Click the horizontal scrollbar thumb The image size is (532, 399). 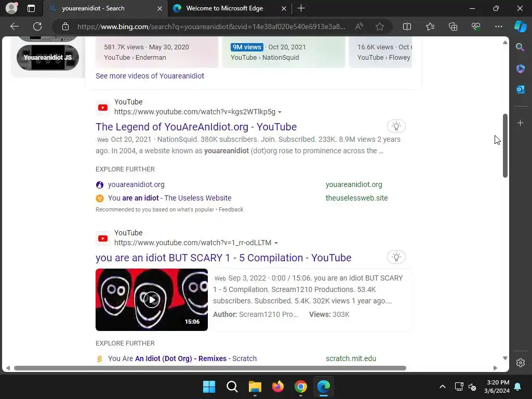pos(210,368)
